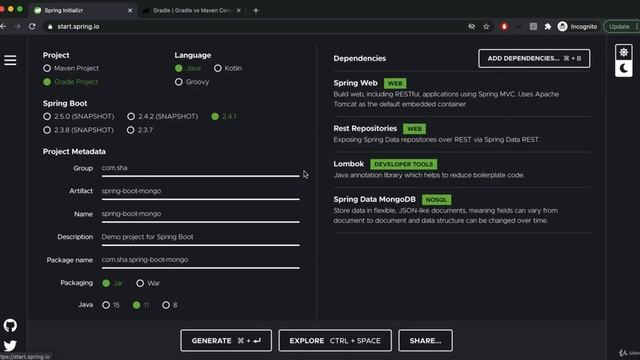Select Spring Boot 2.3.8 (SNAPSHOT)

(x=47, y=130)
